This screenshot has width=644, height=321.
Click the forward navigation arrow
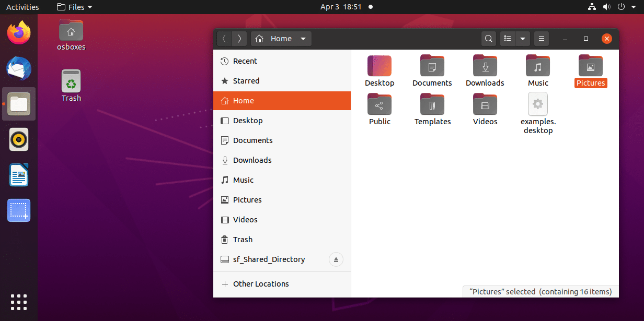tap(239, 38)
